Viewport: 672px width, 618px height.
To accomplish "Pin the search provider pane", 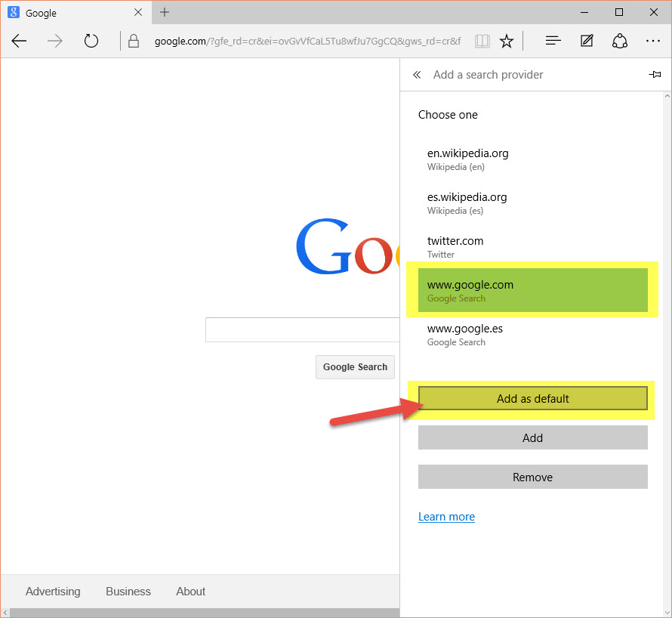I will (655, 75).
